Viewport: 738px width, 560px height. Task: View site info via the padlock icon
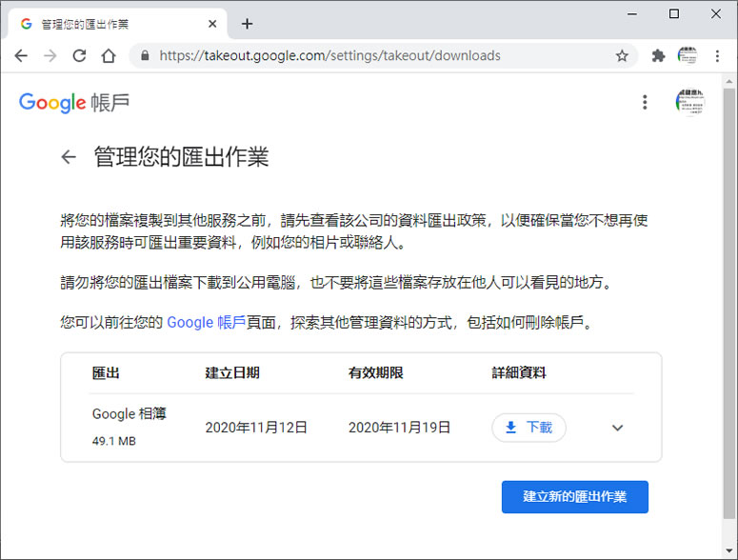[145, 56]
